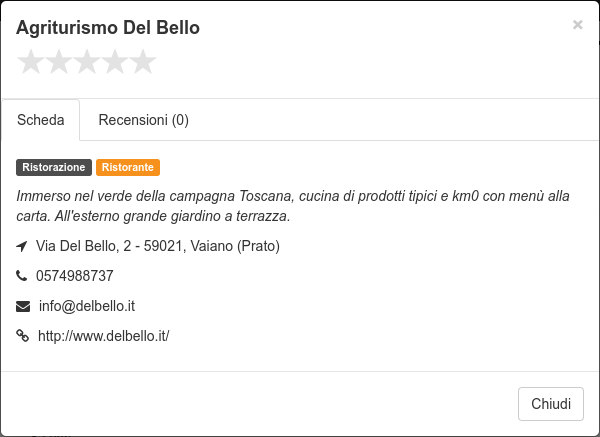Viewport: 600px width, 437px height.
Task: Close the dialog with the X
Action: pos(577,25)
